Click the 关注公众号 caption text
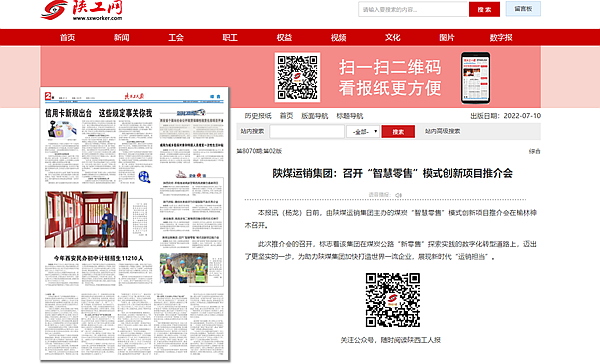 [x=390, y=340]
